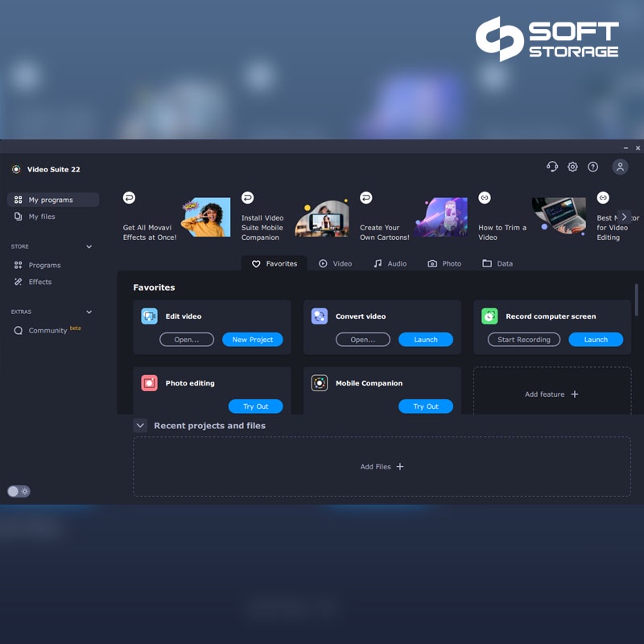Image resolution: width=644 pixels, height=644 pixels.
Task: Click Add feature placeholder tile
Action: [x=551, y=394]
